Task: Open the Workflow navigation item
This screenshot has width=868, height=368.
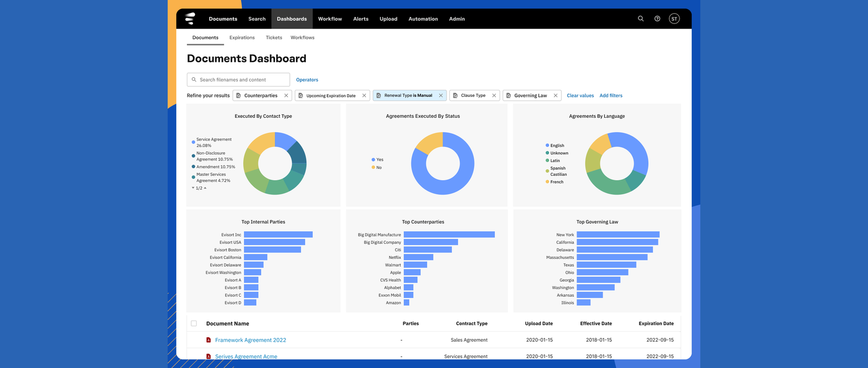Action: (330, 19)
